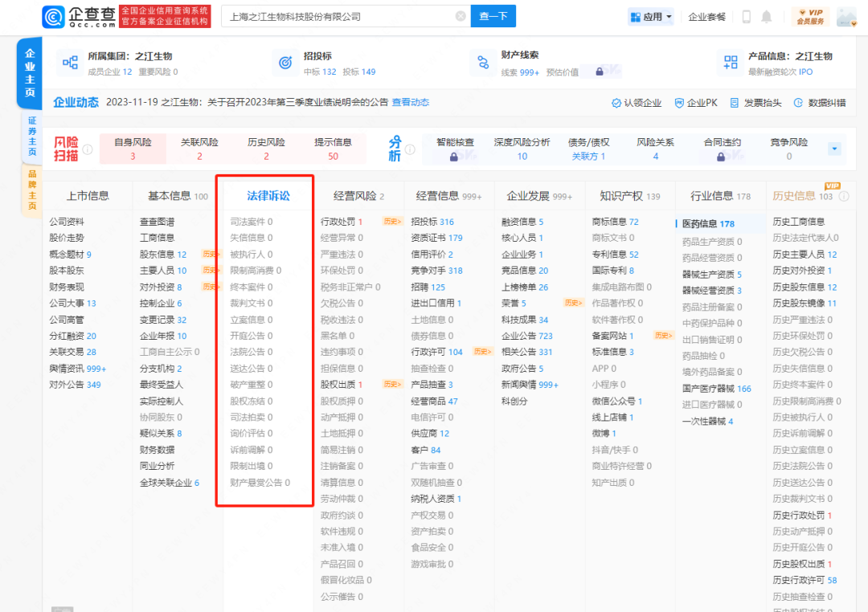This screenshot has height=612, width=868.
Task: Click 查看动态 link
Action: (x=410, y=102)
